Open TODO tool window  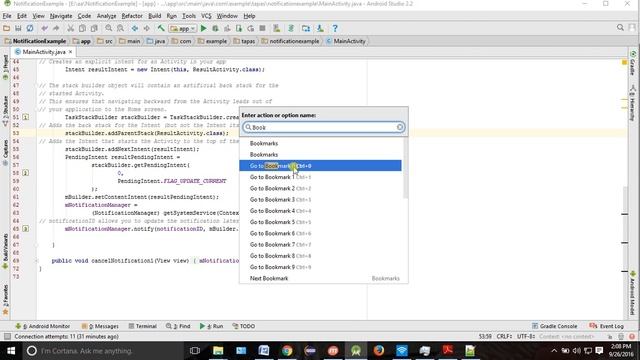[244, 326]
